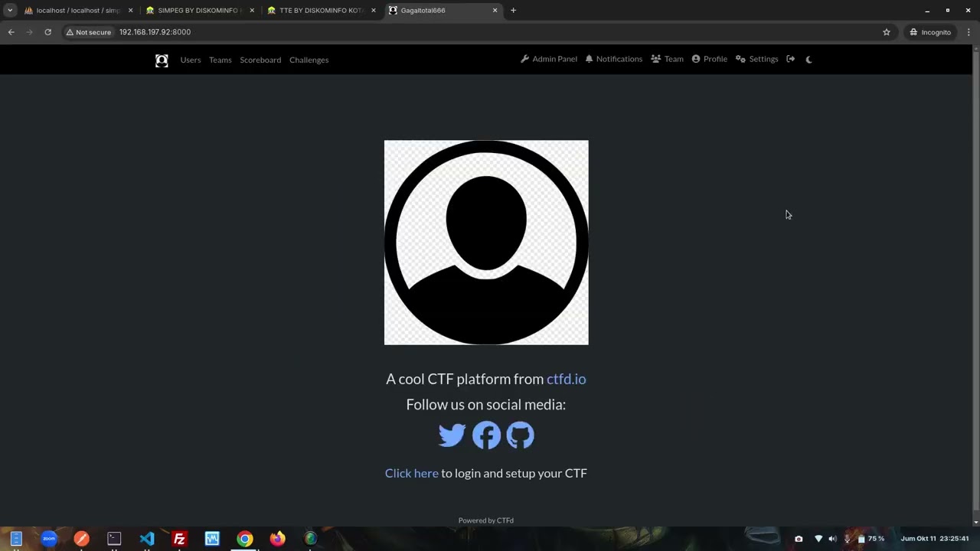Open the Settings page
The height and width of the screenshot is (551, 980).
point(757,59)
